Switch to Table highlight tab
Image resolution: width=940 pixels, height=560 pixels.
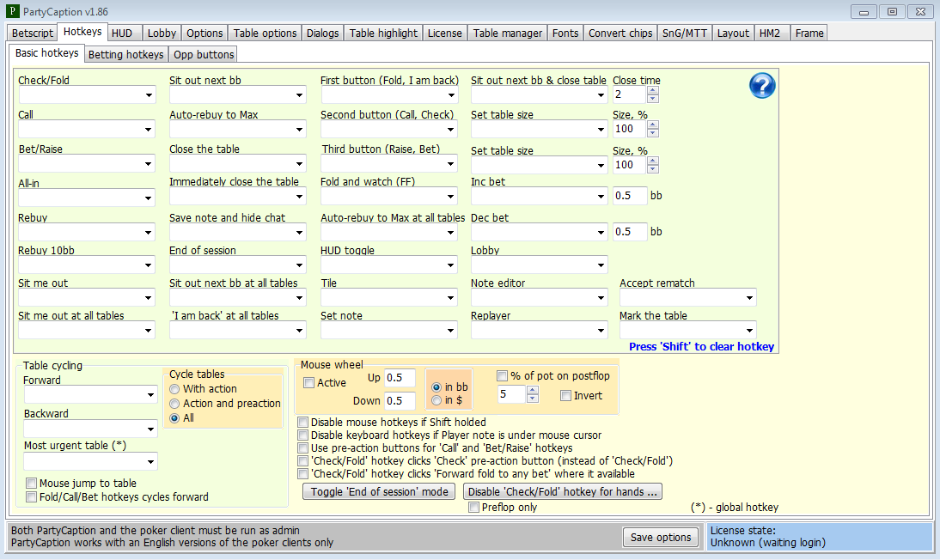384,33
